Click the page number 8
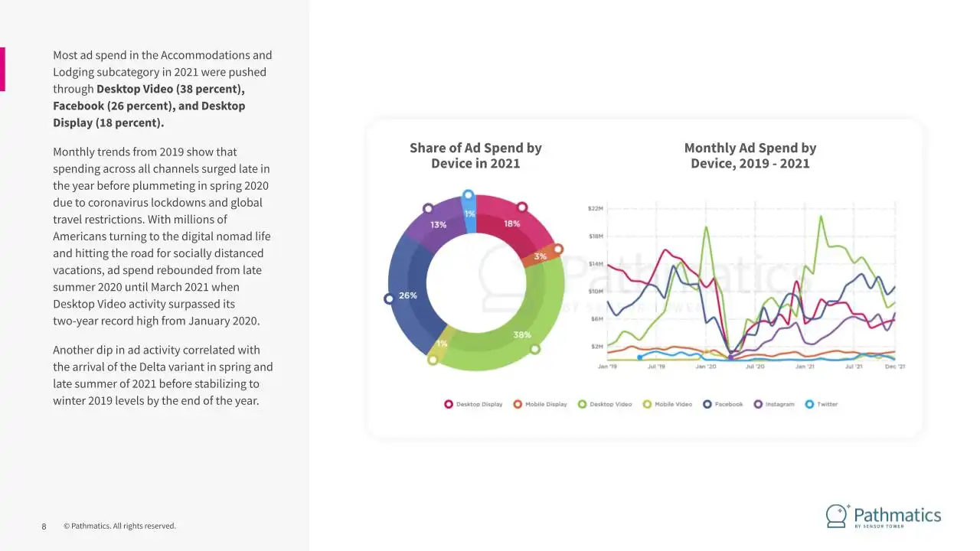Viewport: 980px width, 551px height. point(44,527)
